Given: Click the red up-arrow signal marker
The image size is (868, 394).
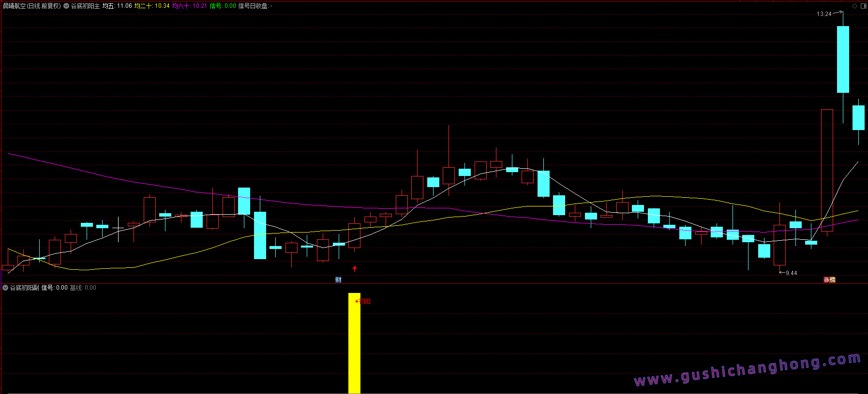Looking at the screenshot, I should 355,269.
